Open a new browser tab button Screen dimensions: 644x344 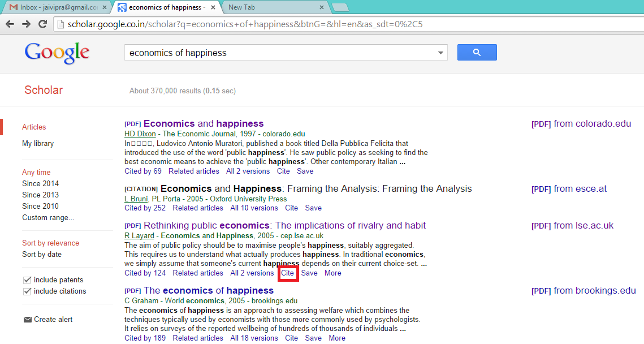pyautogui.click(x=340, y=7)
